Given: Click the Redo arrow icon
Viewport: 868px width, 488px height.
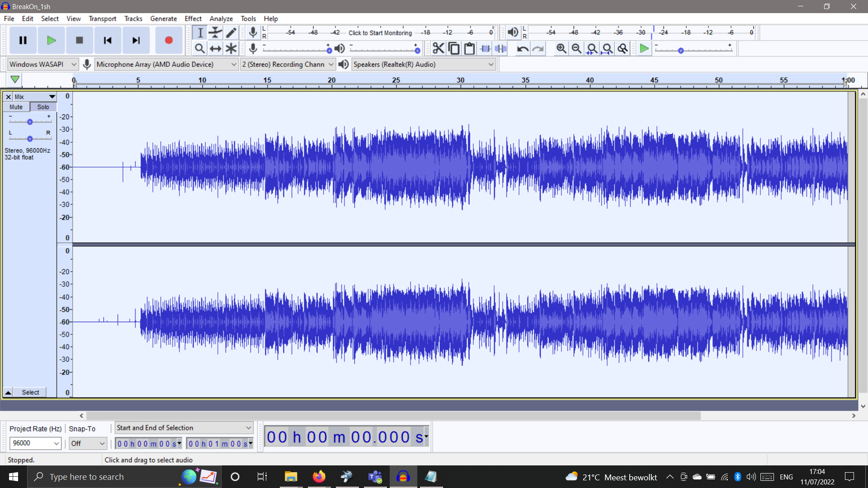Looking at the screenshot, I should [538, 48].
